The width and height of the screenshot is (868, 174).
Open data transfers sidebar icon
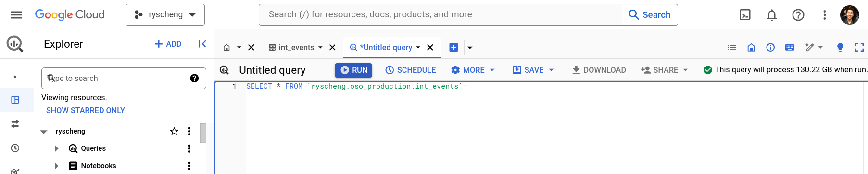click(x=15, y=124)
